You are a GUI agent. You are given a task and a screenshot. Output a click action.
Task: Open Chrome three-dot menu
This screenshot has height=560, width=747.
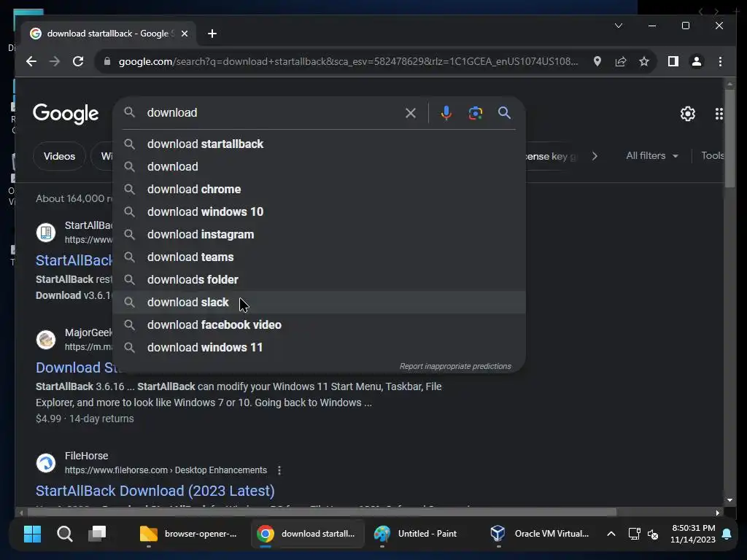point(720,61)
